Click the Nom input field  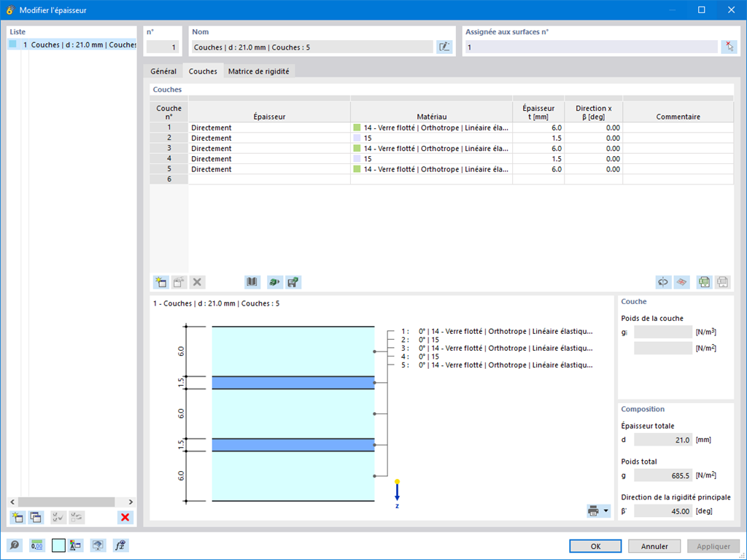point(312,47)
